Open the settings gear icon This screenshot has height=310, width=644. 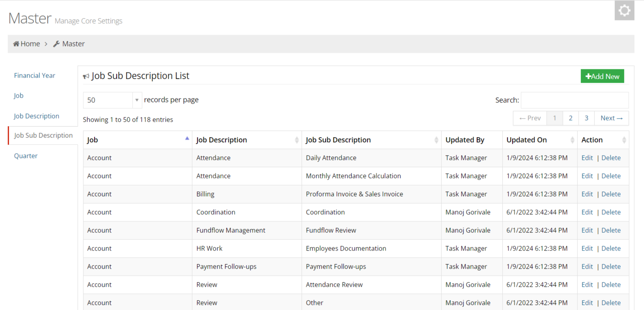pyautogui.click(x=624, y=11)
